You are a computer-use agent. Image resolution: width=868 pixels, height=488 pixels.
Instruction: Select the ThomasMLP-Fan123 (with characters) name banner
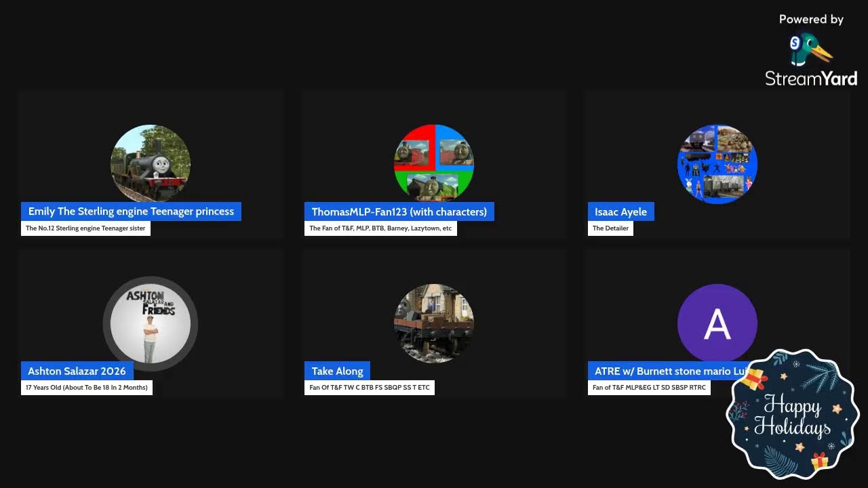pos(399,211)
